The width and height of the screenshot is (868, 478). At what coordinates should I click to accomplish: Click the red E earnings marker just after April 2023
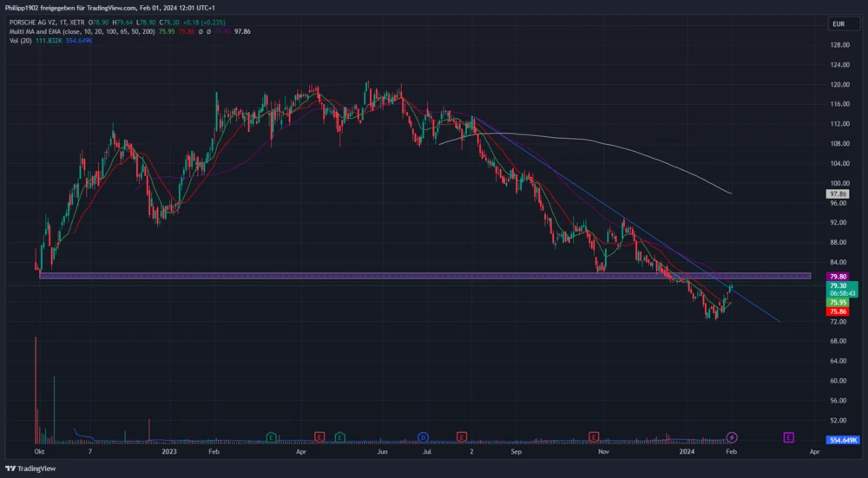click(x=320, y=436)
